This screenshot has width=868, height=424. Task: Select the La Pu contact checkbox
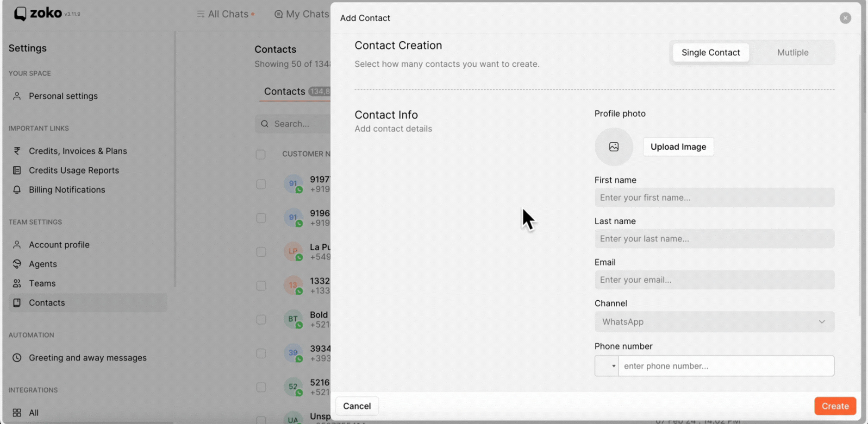tap(261, 252)
